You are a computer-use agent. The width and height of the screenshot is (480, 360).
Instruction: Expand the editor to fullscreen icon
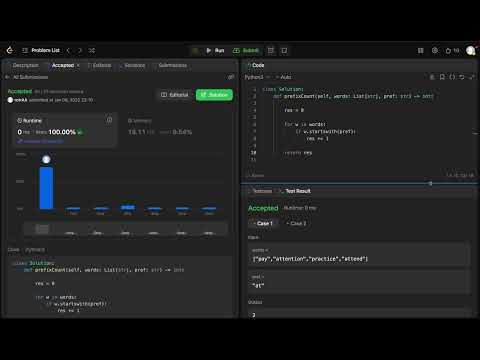[x=471, y=77]
